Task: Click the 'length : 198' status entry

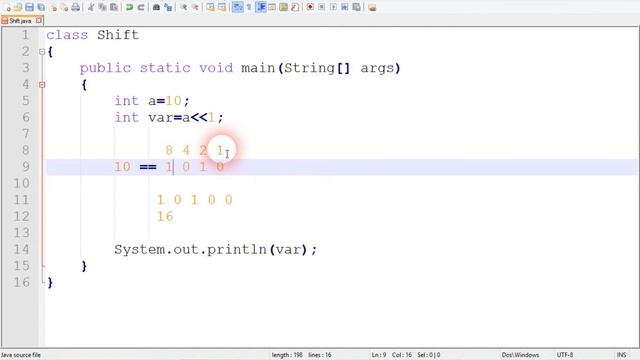Action: click(287, 355)
